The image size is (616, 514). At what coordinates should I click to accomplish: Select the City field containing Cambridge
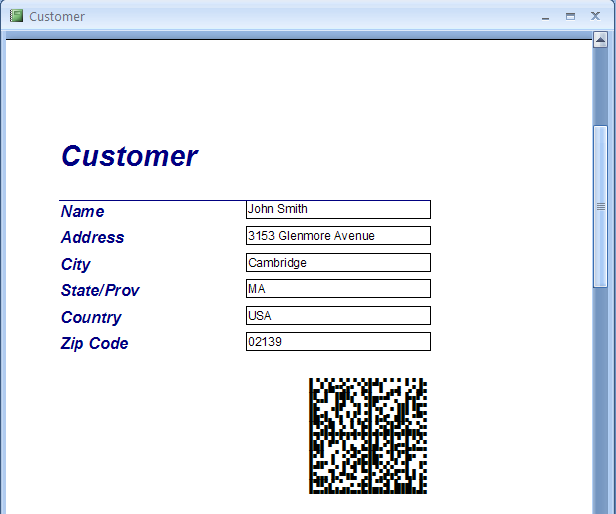click(338, 262)
